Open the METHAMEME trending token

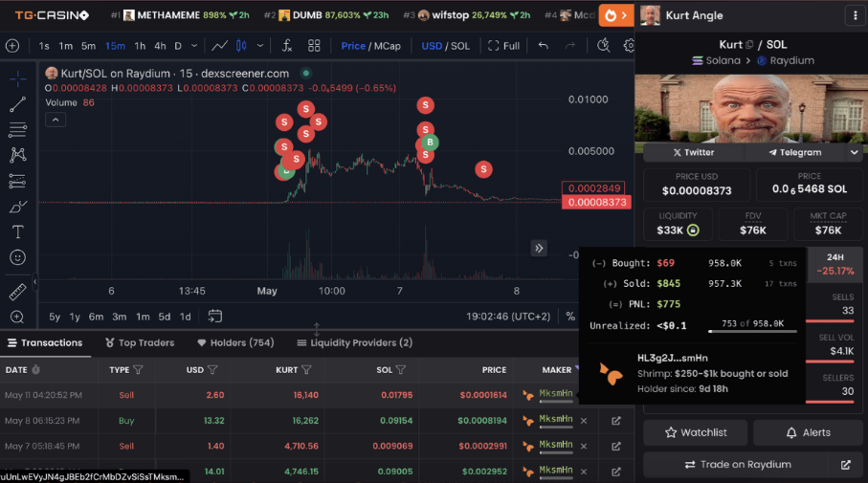[x=179, y=15]
